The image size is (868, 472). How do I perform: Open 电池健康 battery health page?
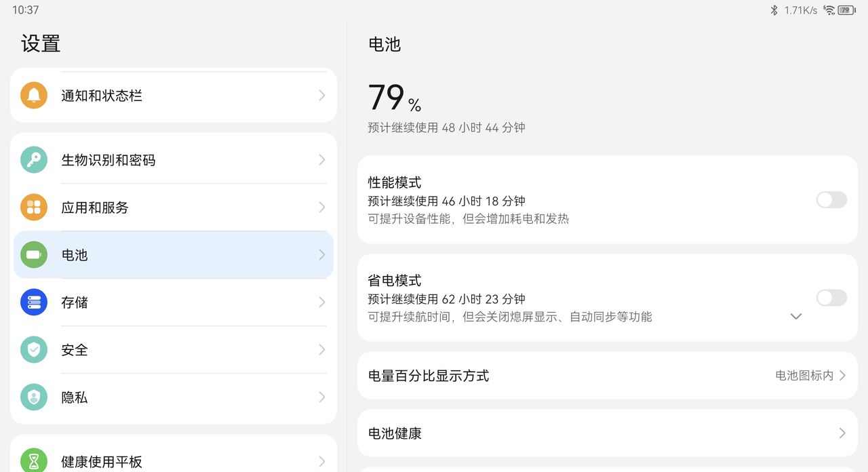(607, 433)
